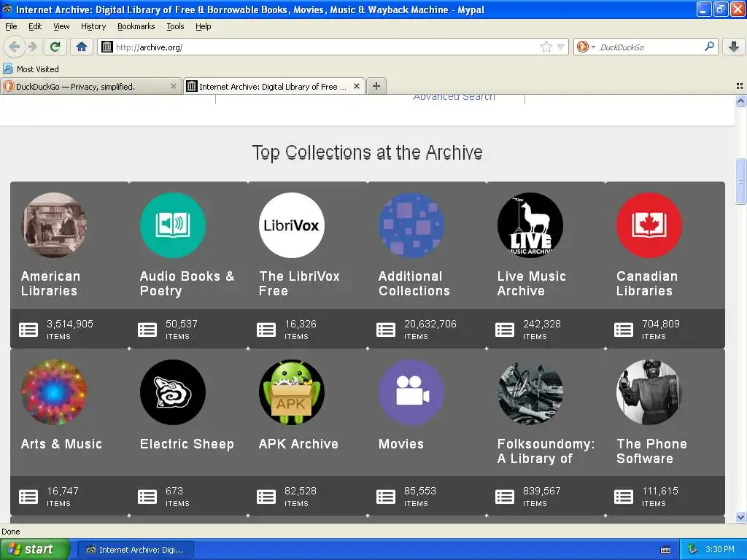Bookmark this page with the star
The image size is (747, 560).
point(546,47)
